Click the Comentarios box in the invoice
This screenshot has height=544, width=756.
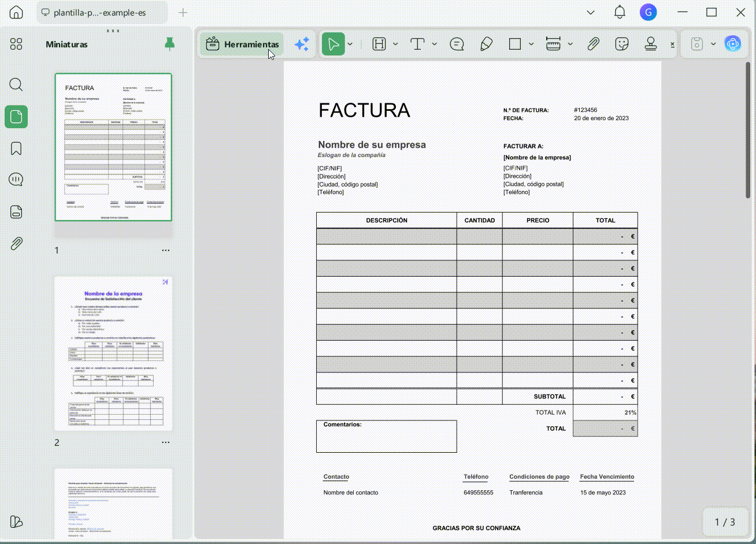click(x=387, y=436)
